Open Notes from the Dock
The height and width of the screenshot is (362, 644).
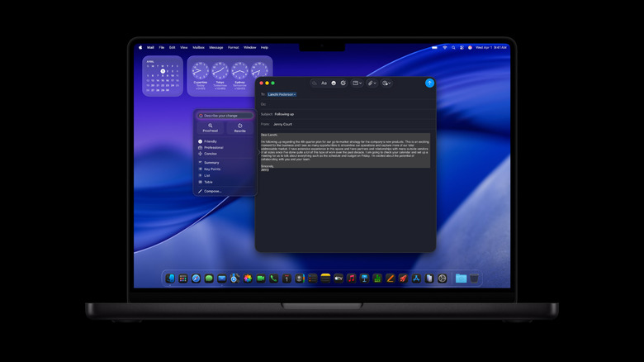pyautogui.click(x=325, y=279)
